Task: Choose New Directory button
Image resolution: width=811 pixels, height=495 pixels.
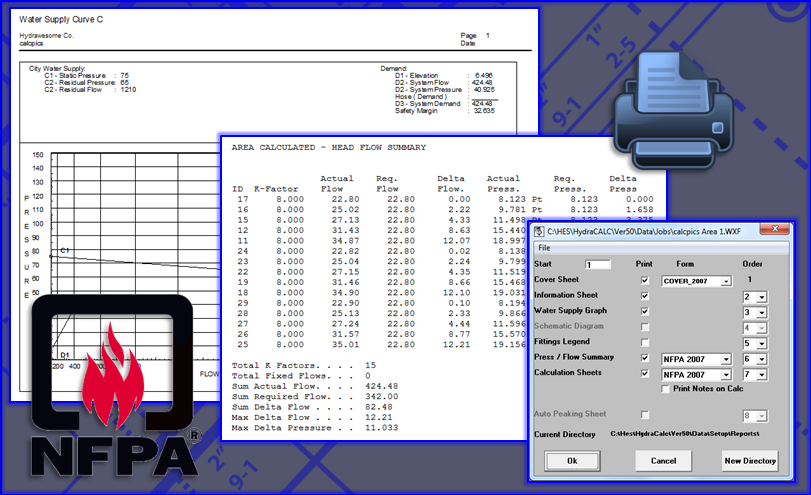Action: coord(749,461)
